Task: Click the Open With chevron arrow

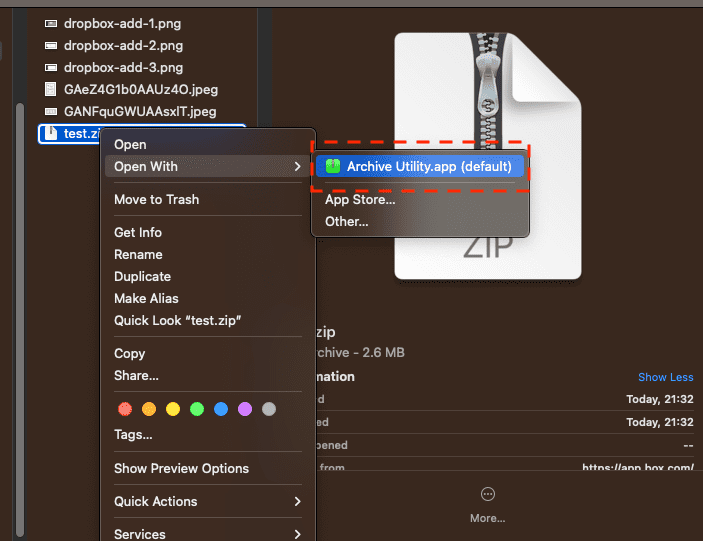Action: 297,166
